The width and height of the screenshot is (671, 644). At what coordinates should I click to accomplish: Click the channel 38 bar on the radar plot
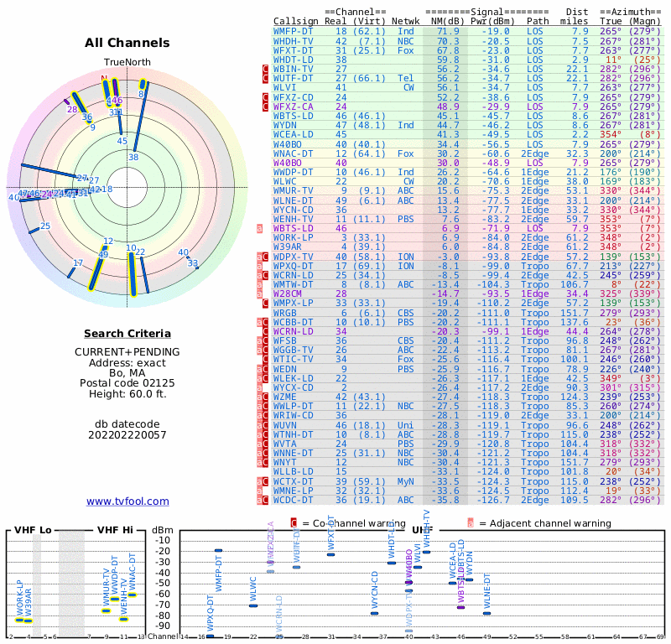(x=141, y=117)
